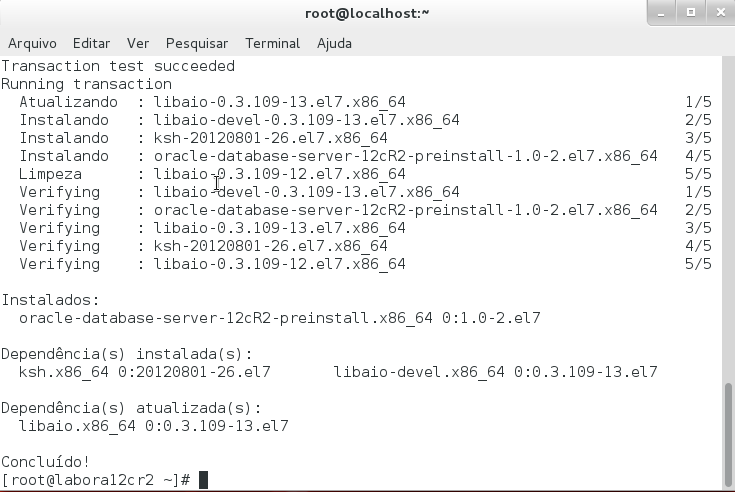Open the Editar menu

tap(91, 44)
